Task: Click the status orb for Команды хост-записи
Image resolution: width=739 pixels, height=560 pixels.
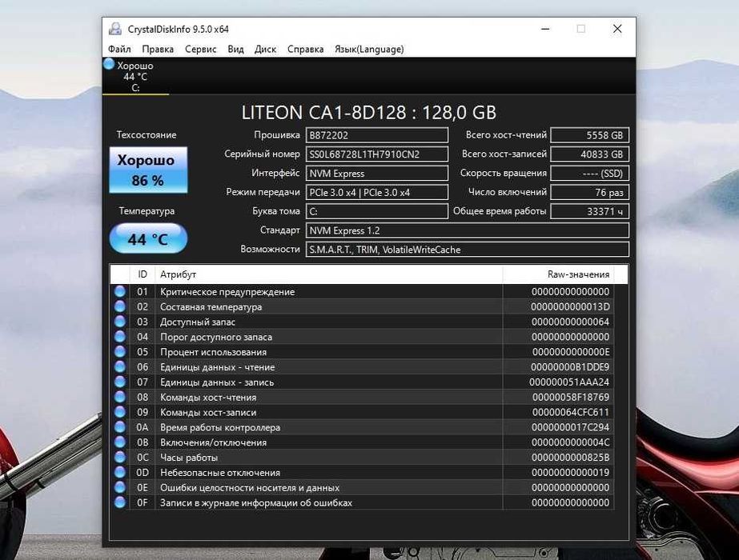Action: click(120, 412)
